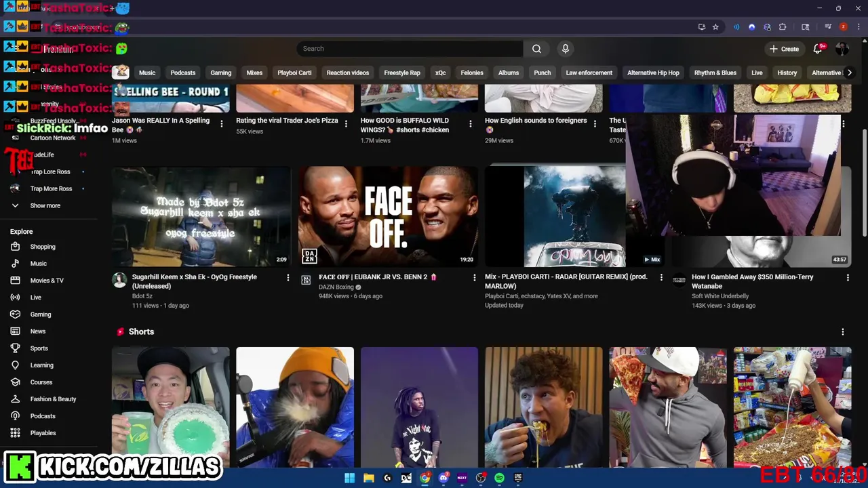This screenshot has height=488, width=868.
Task: Click the YouTube search magnifier button
Action: click(x=536, y=49)
